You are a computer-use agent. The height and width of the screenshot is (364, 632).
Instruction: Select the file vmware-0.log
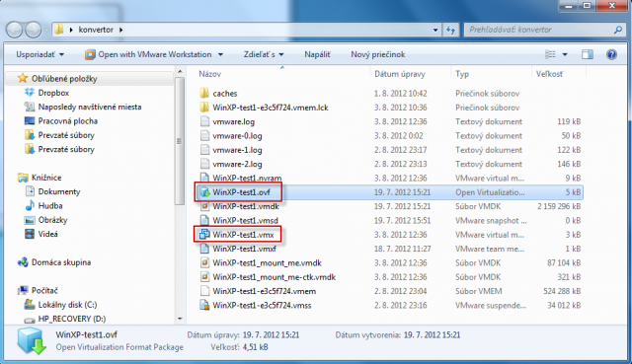237,136
